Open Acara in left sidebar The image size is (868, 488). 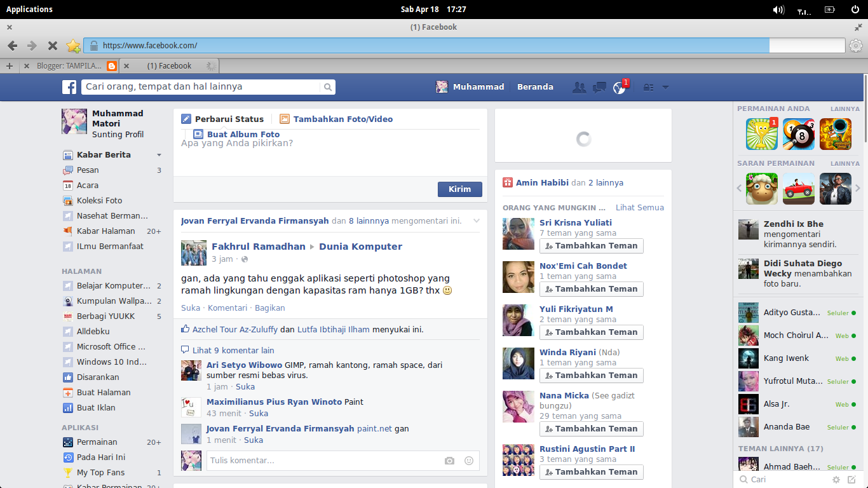click(x=88, y=185)
